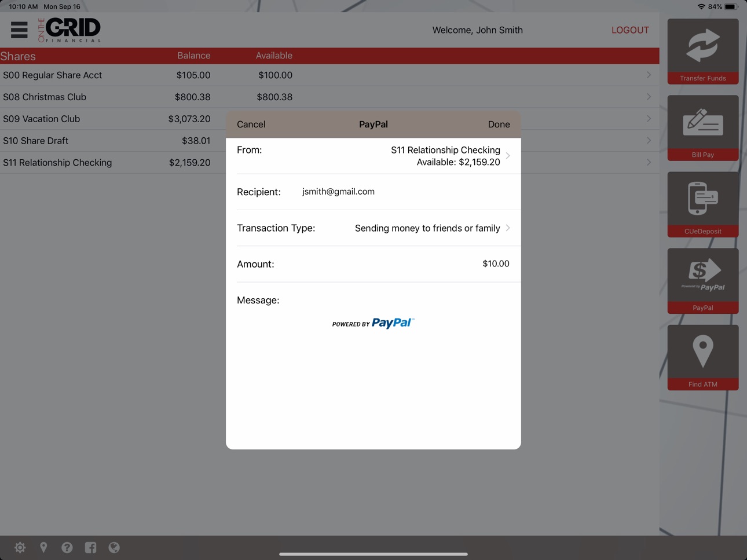Open S08 Christmas Club row
Screen dimensions: 747x560
(x=329, y=97)
